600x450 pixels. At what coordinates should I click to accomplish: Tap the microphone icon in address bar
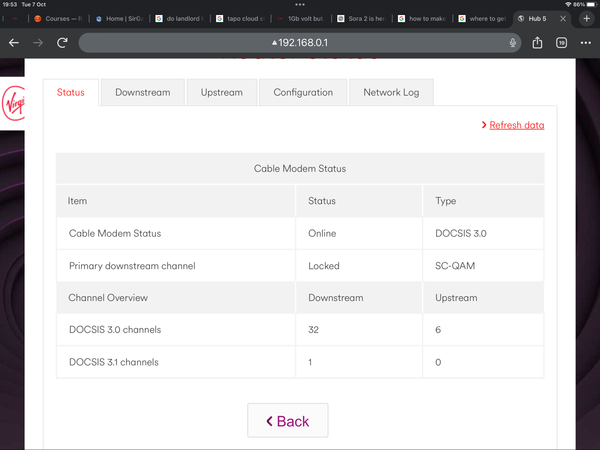[512, 43]
